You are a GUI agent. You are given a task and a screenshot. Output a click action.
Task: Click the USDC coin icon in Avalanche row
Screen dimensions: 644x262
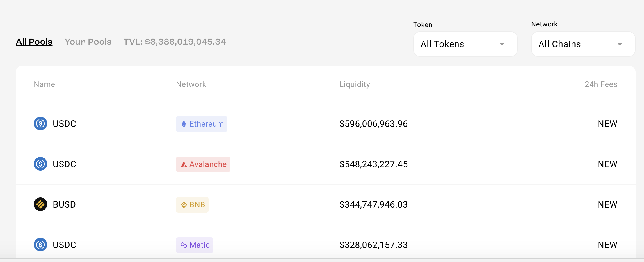pos(40,164)
